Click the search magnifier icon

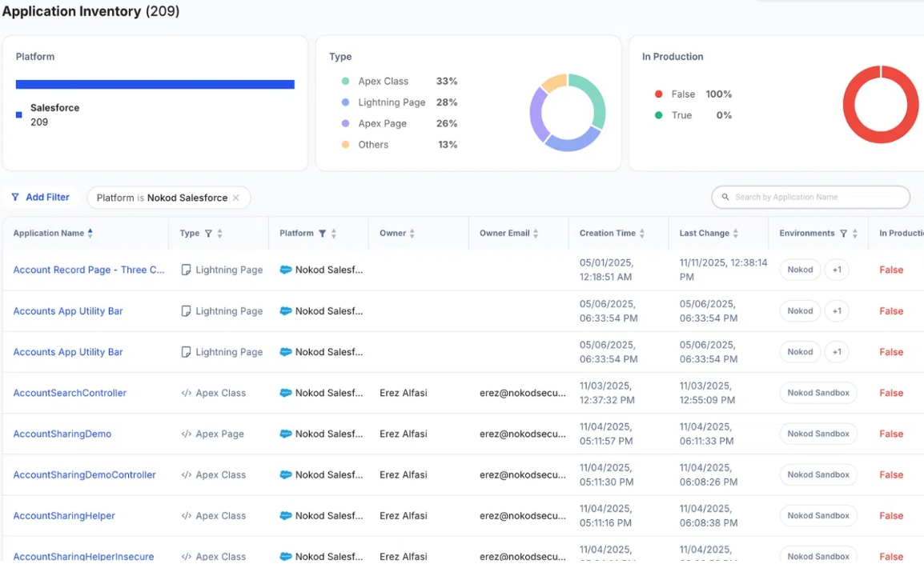pyautogui.click(x=725, y=197)
